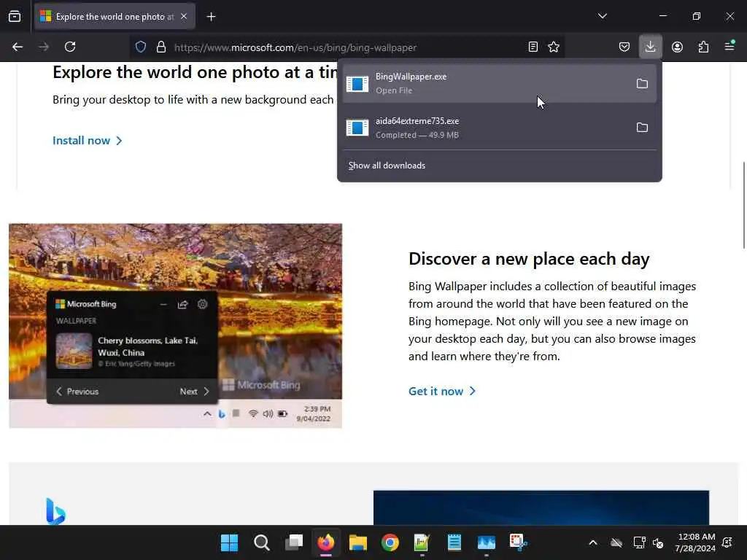This screenshot has height=560, width=747.
Task: Click the cherry blossoms wallpaper image
Action: (x=175, y=326)
